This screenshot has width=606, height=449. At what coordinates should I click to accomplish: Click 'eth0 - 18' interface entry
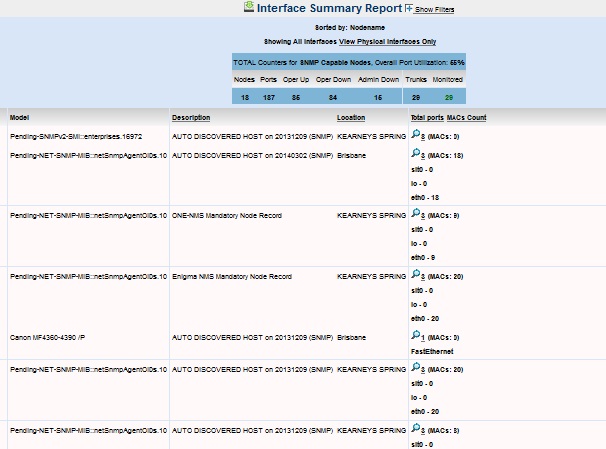(425, 198)
